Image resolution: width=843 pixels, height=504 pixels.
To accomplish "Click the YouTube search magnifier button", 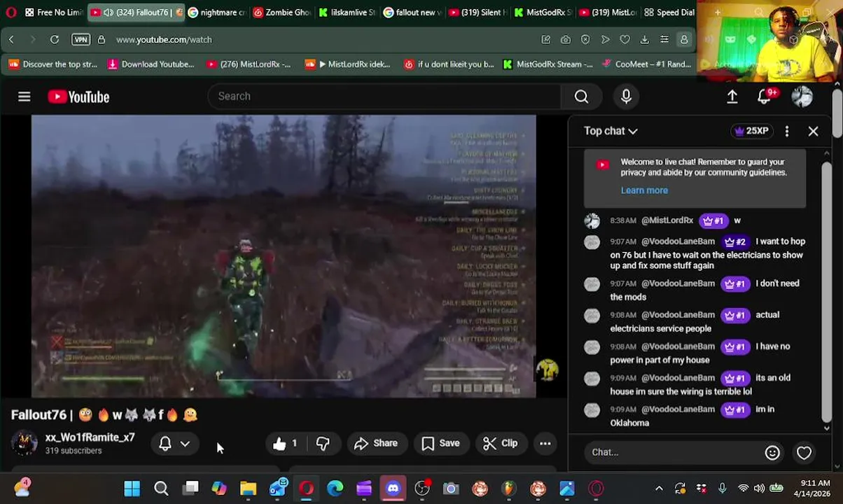I will pyautogui.click(x=581, y=97).
